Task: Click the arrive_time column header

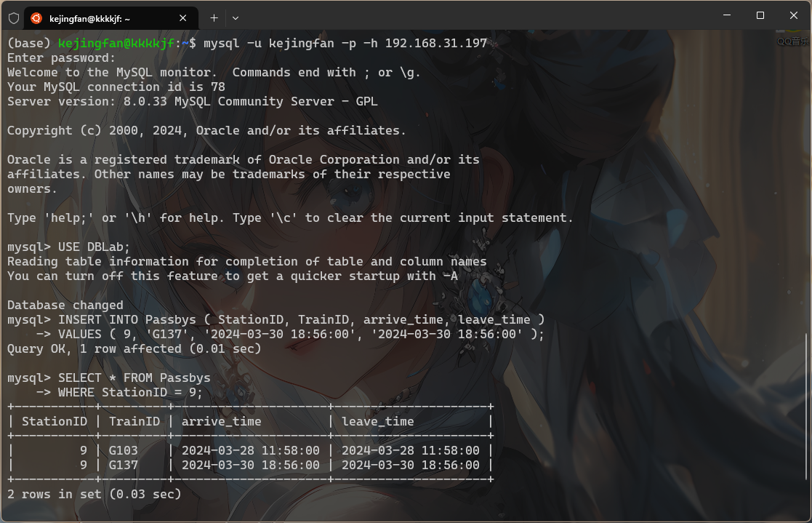Action: tap(221, 422)
